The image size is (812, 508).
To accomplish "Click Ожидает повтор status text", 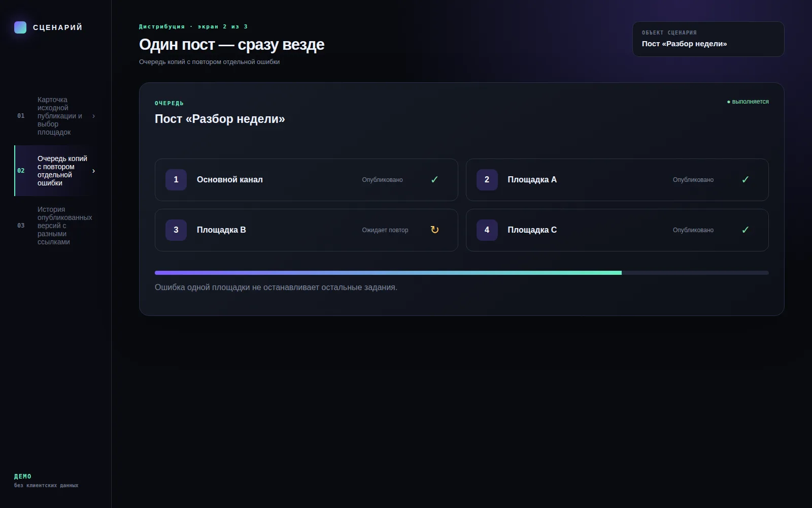I will 385,230.
